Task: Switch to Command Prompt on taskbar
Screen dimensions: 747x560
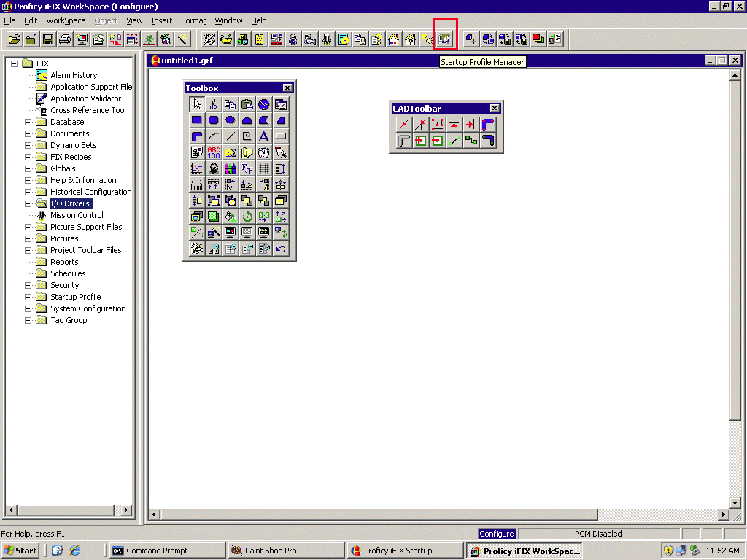Action: tap(167, 551)
